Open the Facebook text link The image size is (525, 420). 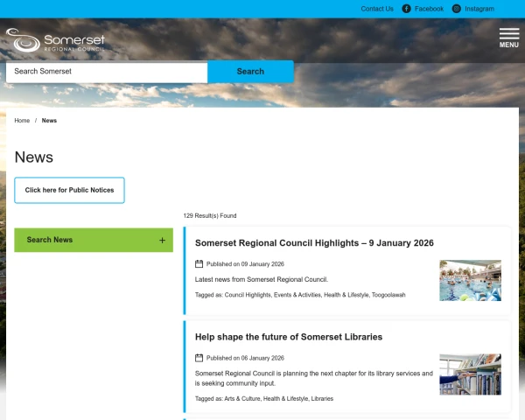(x=429, y=9)
